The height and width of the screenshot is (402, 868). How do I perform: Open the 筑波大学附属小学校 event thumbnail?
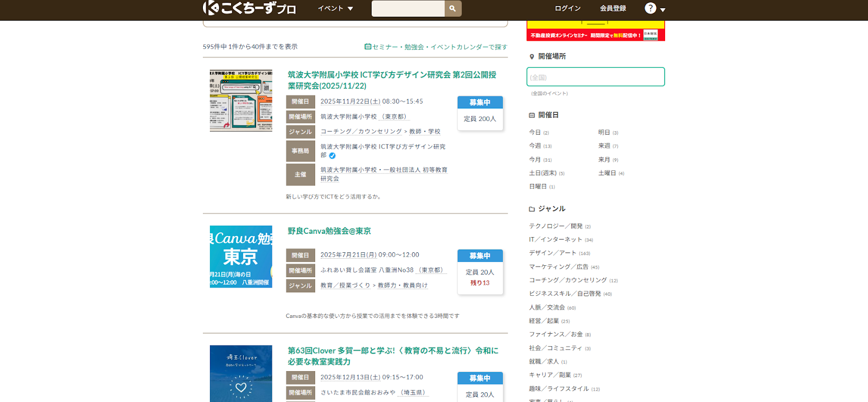point(241,100)
